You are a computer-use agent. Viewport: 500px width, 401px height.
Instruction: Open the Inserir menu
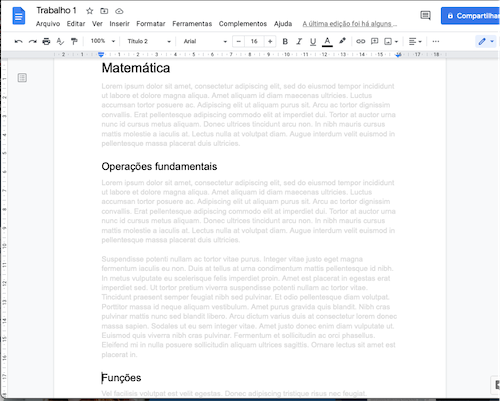[119, 24]
